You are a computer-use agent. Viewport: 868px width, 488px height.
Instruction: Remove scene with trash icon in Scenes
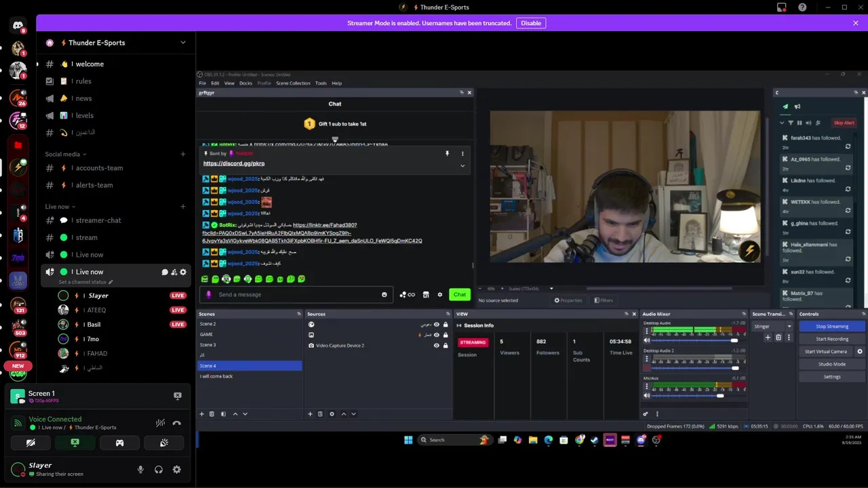point(212,414)
